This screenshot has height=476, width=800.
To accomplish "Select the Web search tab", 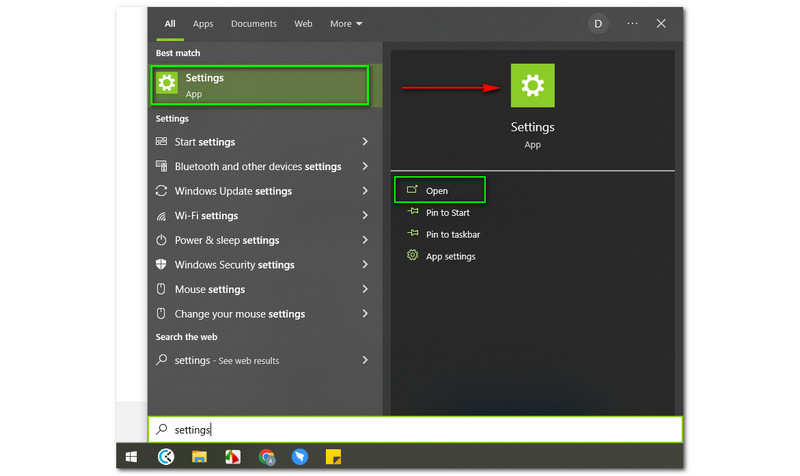I will 303,23.
